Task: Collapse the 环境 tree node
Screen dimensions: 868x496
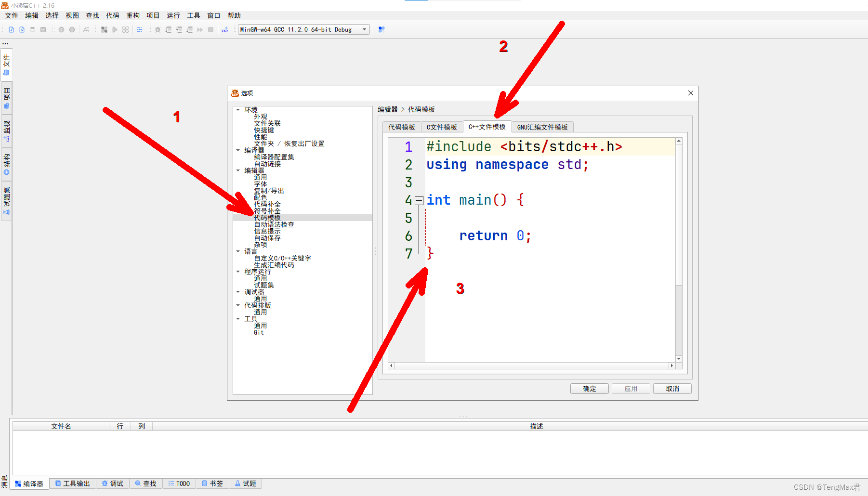Action: coord(238,110)
